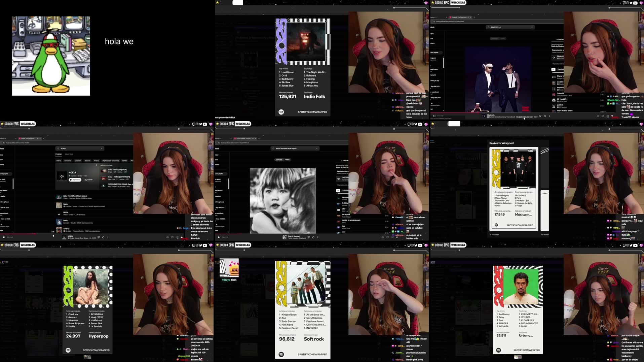Select the shuffle icon in the End Of Summer player
This screenshot has width=644, height=362.
[x=392, y=237]
